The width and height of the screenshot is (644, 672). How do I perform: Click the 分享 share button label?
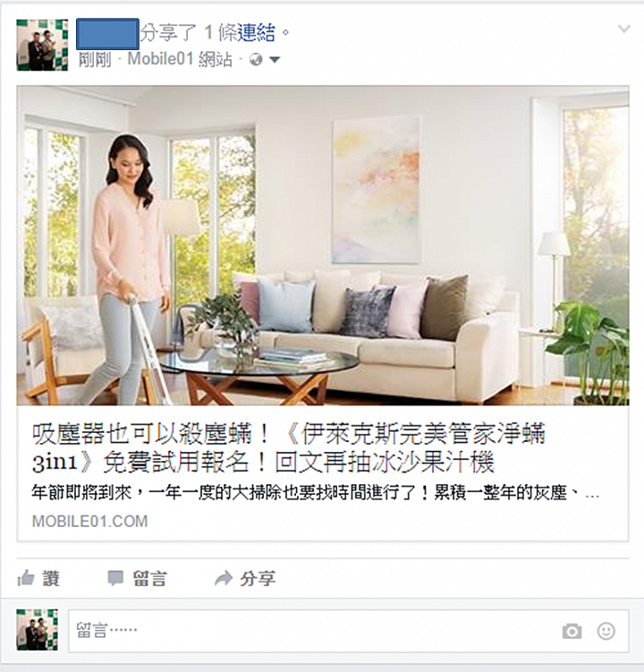tap(258, 579)
